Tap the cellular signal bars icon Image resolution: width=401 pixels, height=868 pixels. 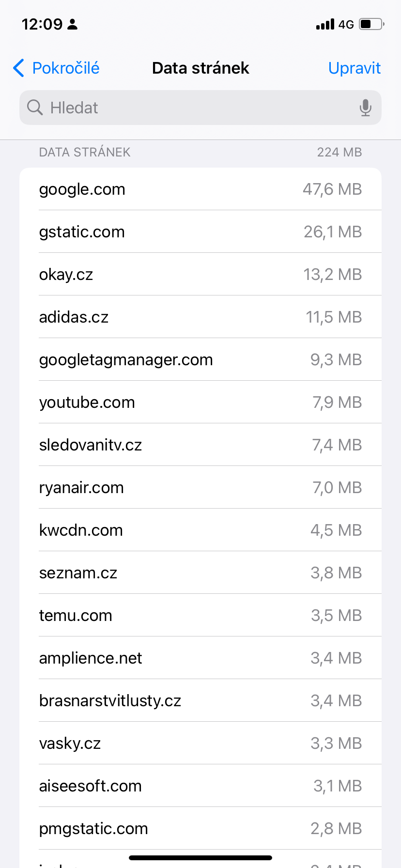(325, 24)
